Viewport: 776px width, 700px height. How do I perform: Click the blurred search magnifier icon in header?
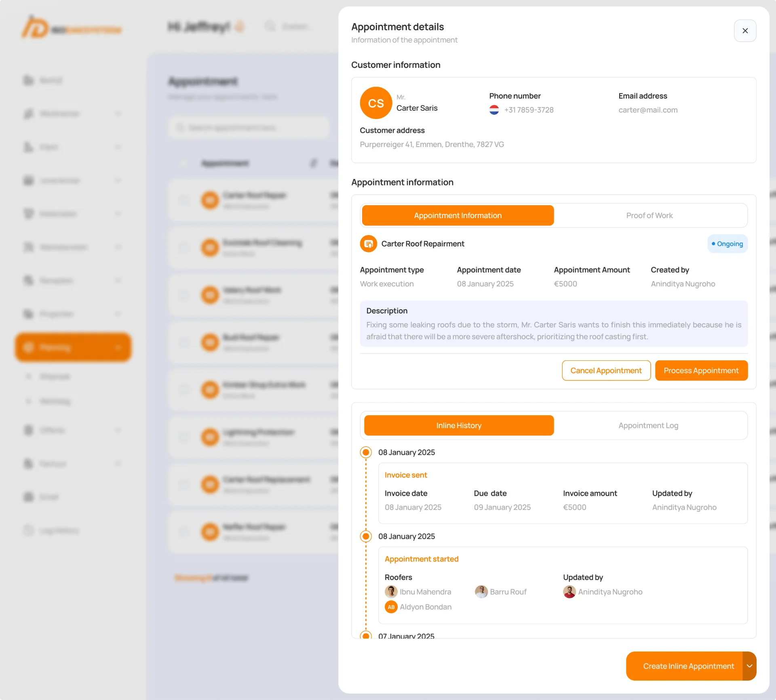click(270, 26)
